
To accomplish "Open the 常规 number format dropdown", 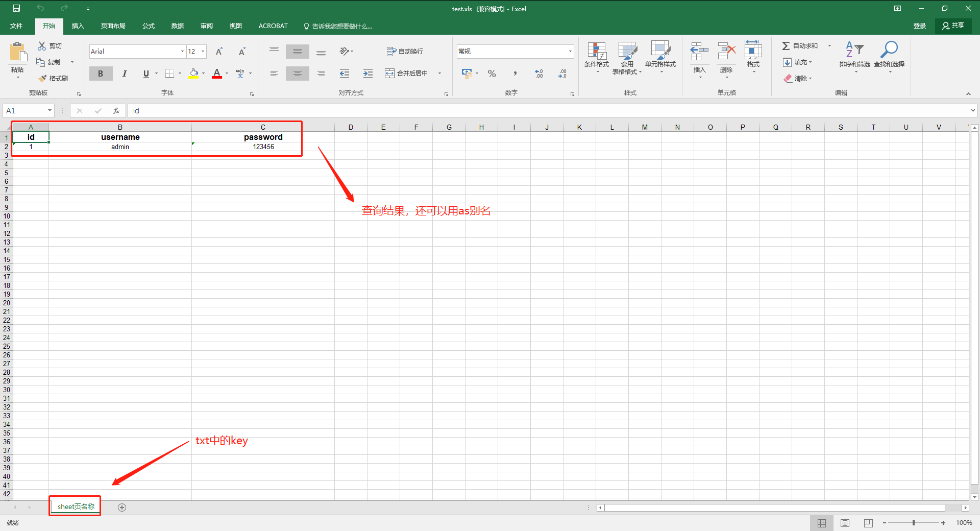I will [570, 51].
